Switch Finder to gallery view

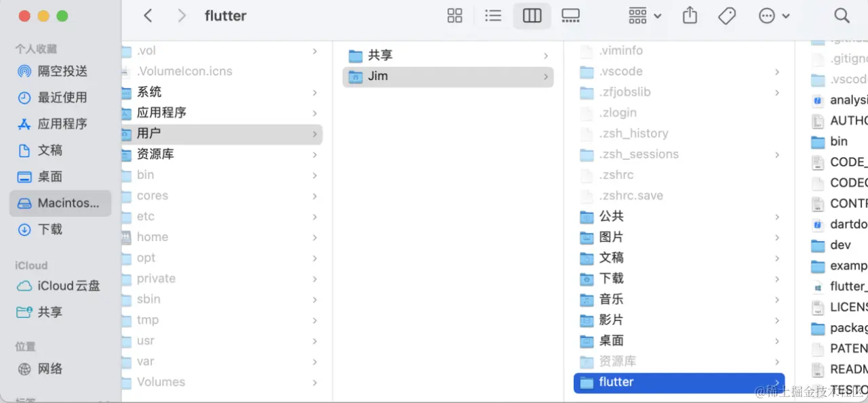tap(570, 16)
